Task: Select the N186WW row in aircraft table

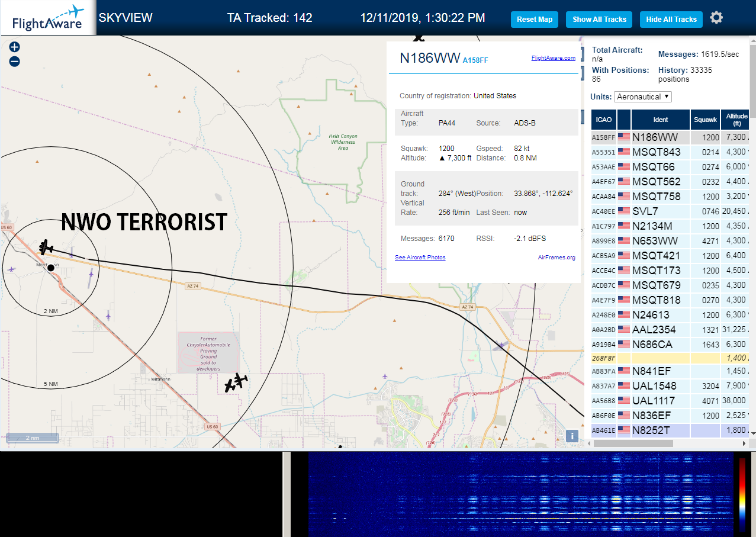Action: coord(671,137)
